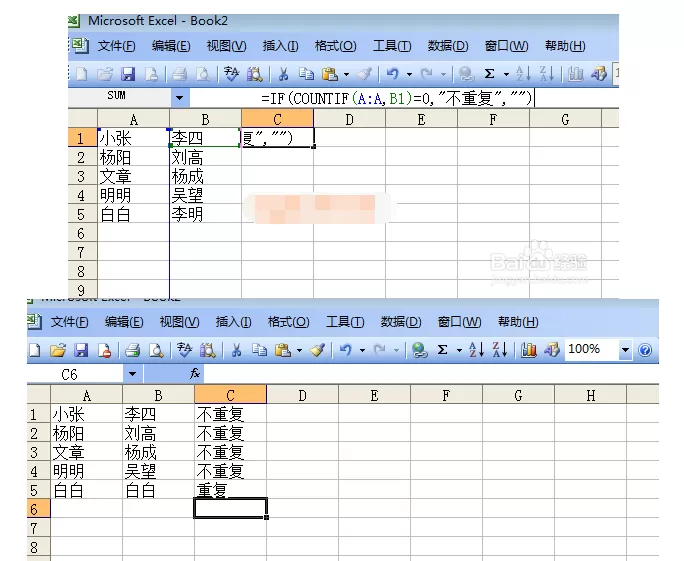Open the 工具(T) menu in the lower Excel window
This screenshot has height=561, width=684.
pos(345,322)
